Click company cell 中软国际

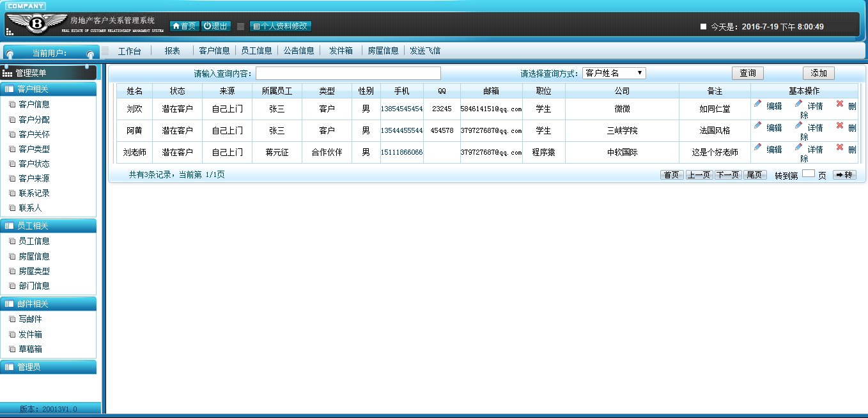click(x=622, y=153)
